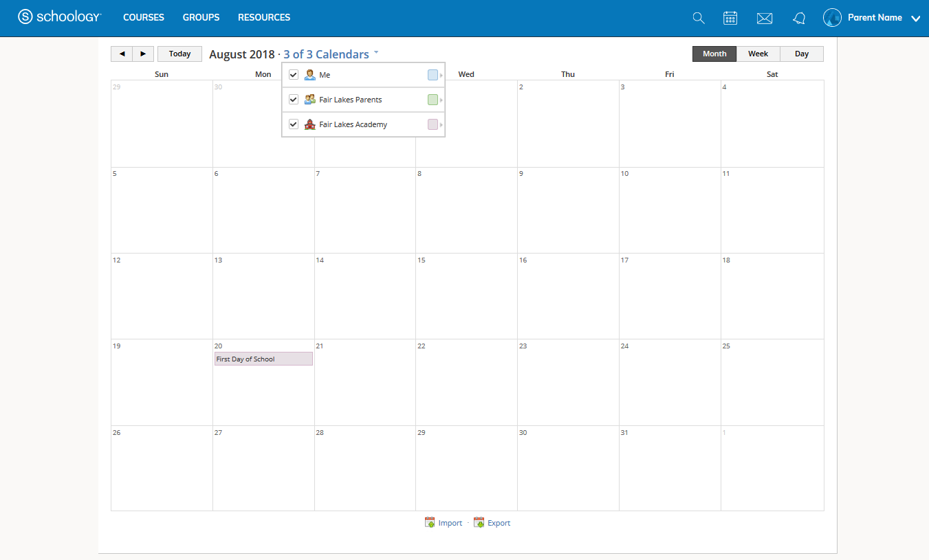Screen dimensions: 929x560
Task: Switch to Week view
Action: coord(758,54)
